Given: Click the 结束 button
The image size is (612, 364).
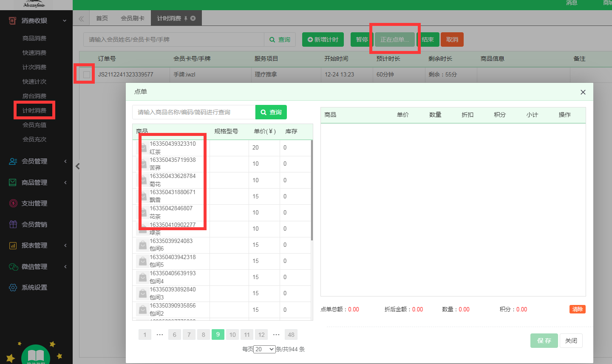Looking at the screenshot, I should point(428,40).
